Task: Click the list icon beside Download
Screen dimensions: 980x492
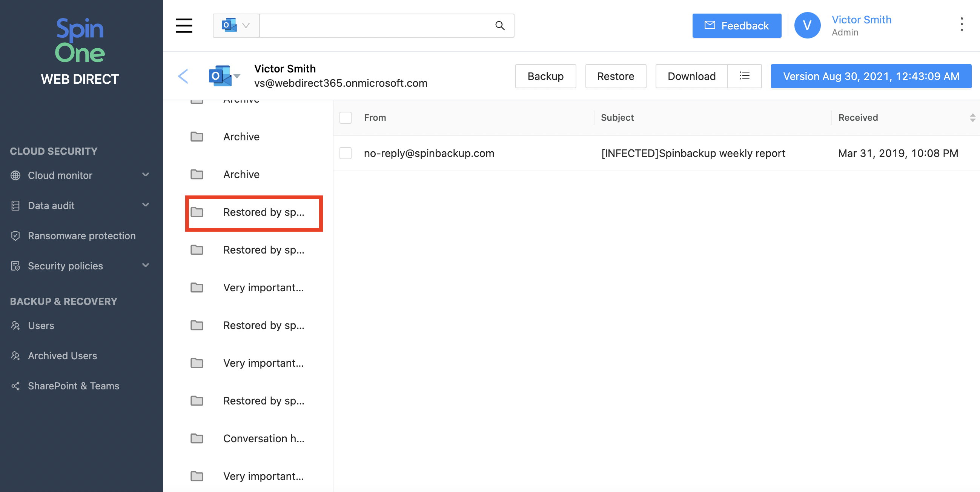Action: point(744,76)
